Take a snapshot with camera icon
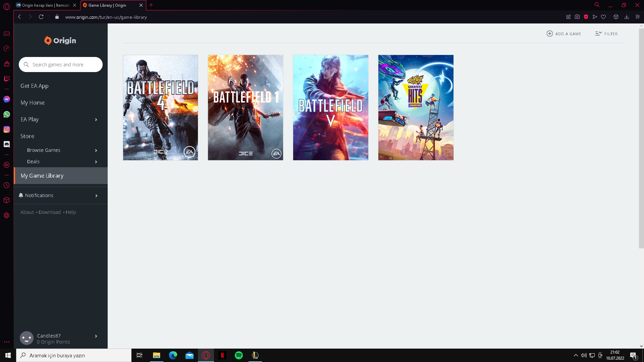The height and width of the screenshot is (362, 644). click(x=577, y=17)
